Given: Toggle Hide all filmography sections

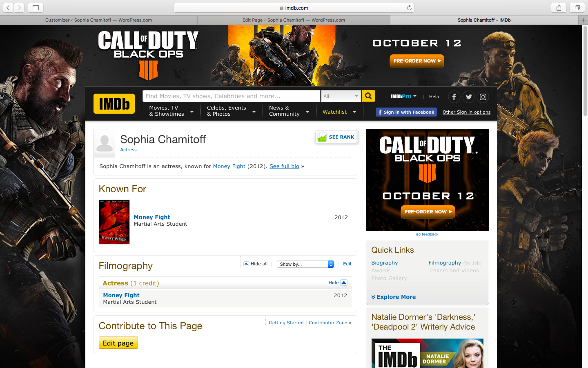Looking at the screenshot, I should [x=256, y=264].
